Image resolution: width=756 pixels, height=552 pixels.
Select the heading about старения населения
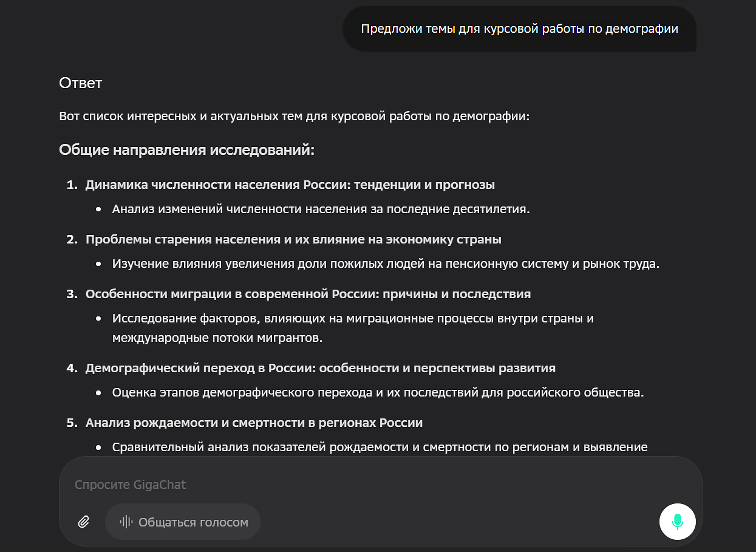pos(293,239)
